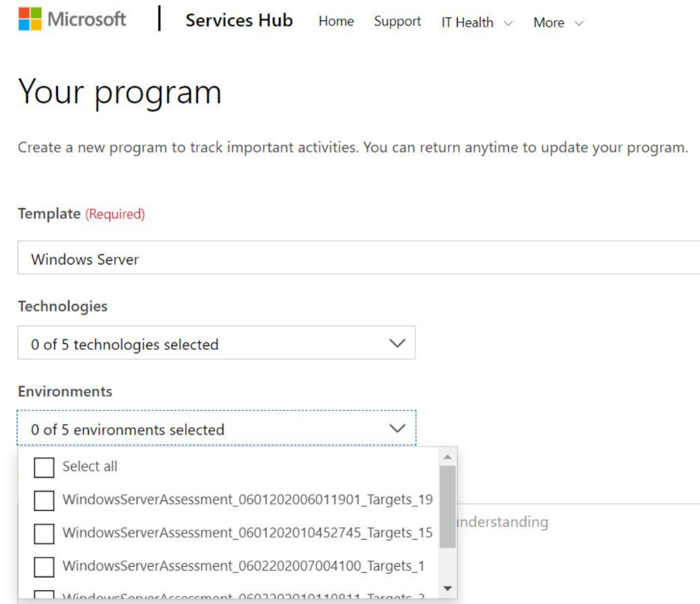Click the Technologies dropdown chevron icon
700x604 pixels.
tap(397, 344)
